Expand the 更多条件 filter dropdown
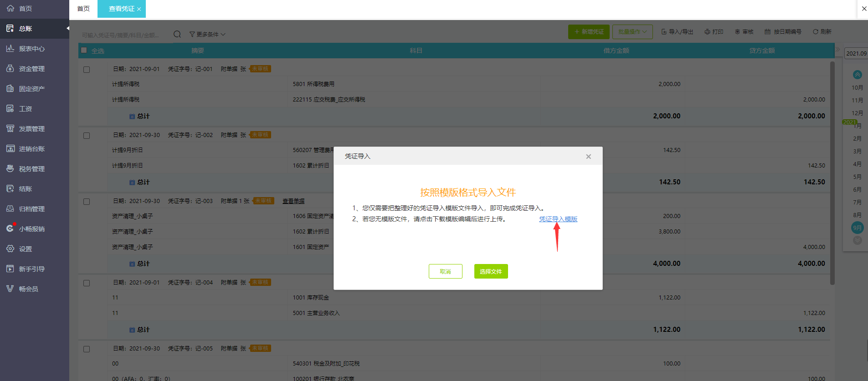868x381 pixels. (207, 35)
